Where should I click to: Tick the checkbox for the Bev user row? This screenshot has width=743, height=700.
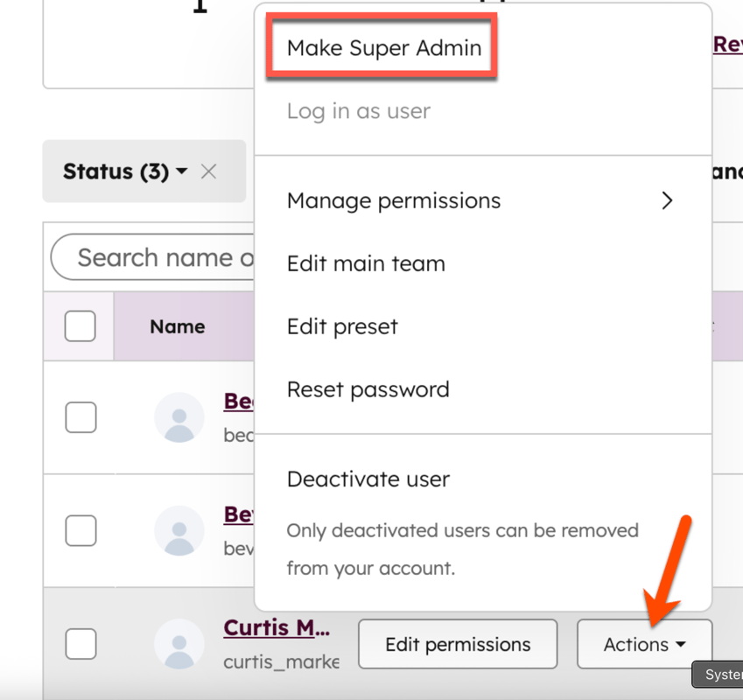(x=81, y=530)
